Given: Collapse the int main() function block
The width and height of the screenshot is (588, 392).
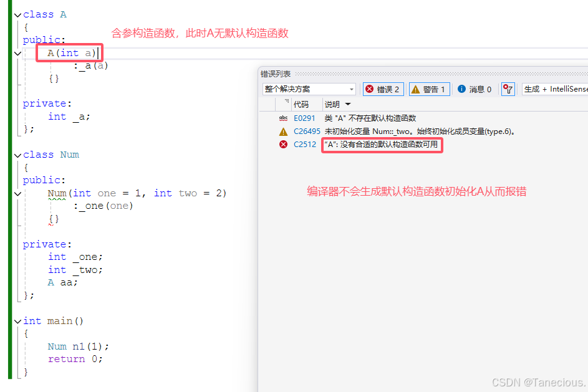Looking at the screenshot, I should [x=17, y=322].
